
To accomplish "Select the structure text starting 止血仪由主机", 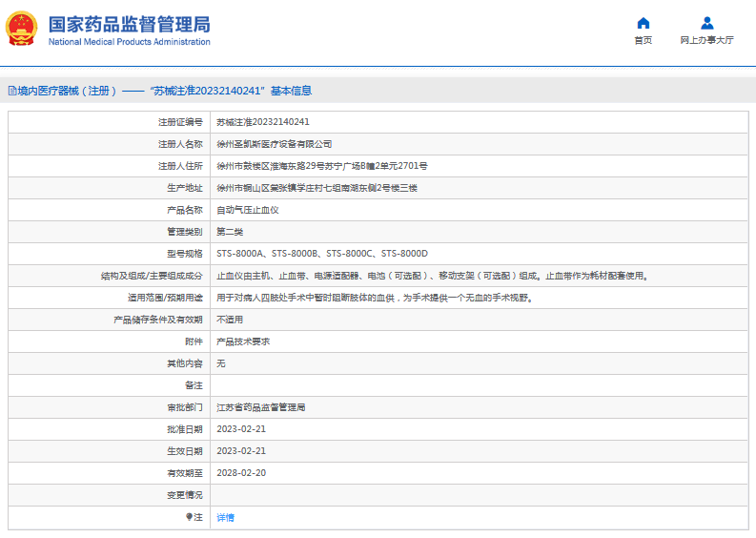I will (433, 276).
